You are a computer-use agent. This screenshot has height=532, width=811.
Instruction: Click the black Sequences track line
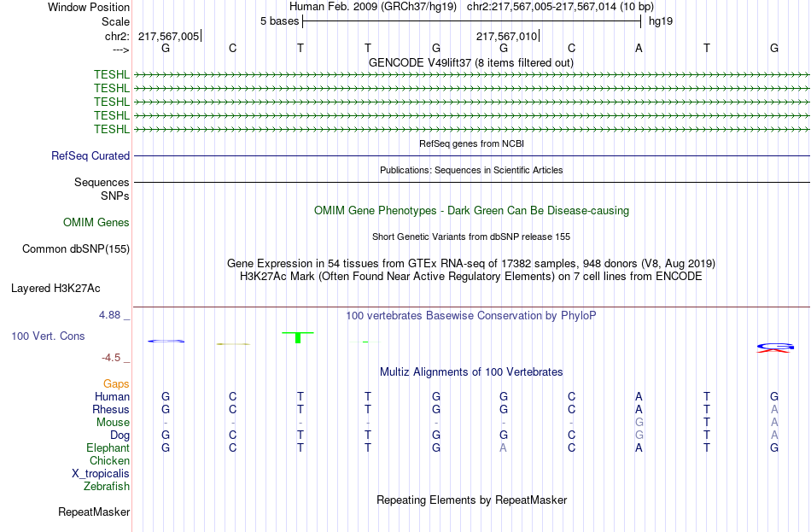(471, 182)
